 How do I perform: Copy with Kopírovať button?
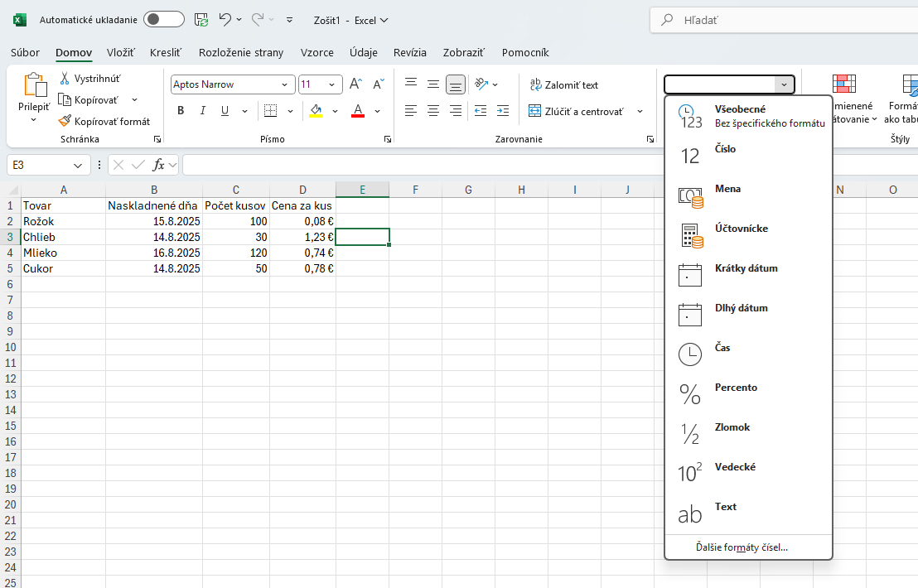89,100
